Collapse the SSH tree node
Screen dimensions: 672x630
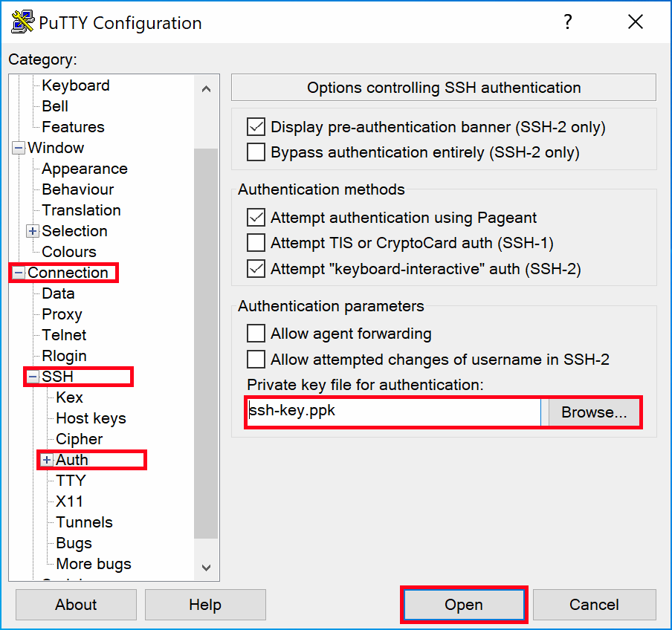(x=33, y=377)
